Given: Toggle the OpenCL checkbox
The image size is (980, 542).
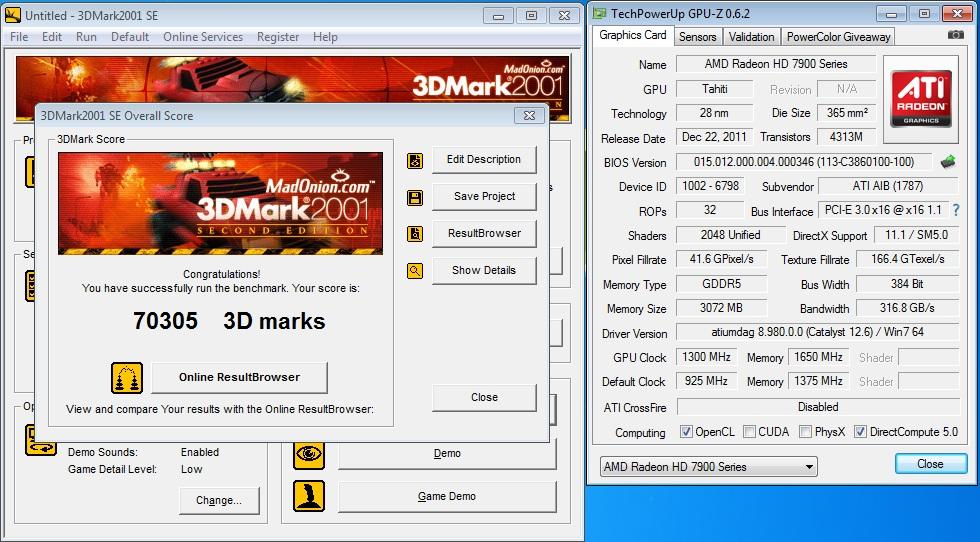Looking at the screenshot, I should click(x=686, y=432).
